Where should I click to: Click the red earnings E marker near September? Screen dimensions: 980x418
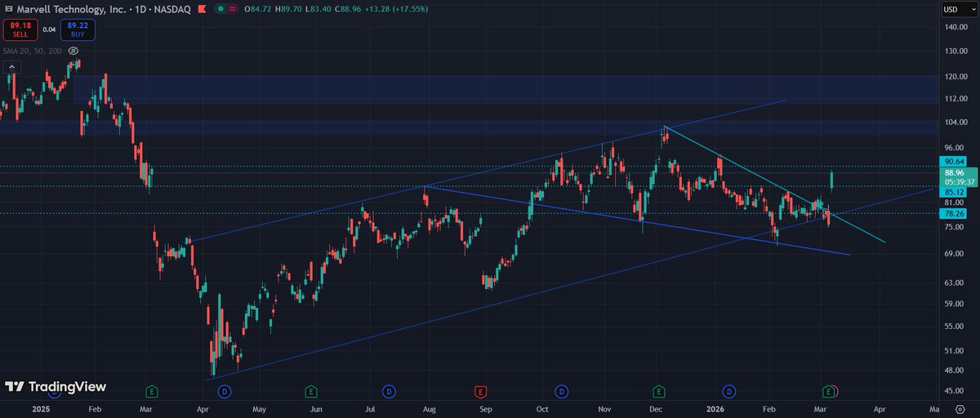click(x=480, y=392)
